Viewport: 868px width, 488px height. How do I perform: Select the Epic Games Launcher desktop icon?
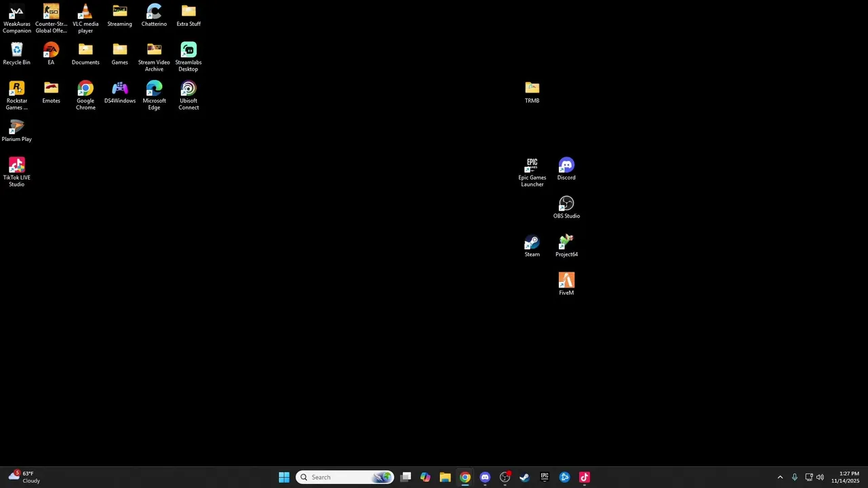[532, 172]
